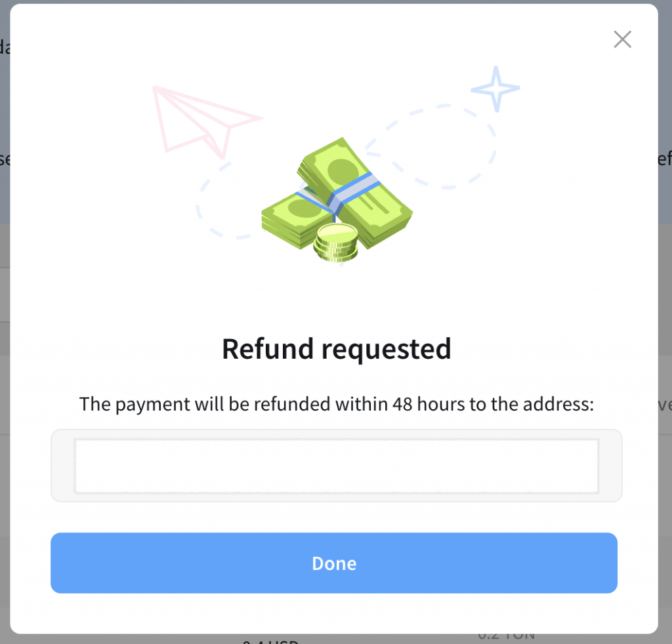Click the large banknote bundle illustration
Viewport: 672px width, 644px height.
click(x=355, y=193)
